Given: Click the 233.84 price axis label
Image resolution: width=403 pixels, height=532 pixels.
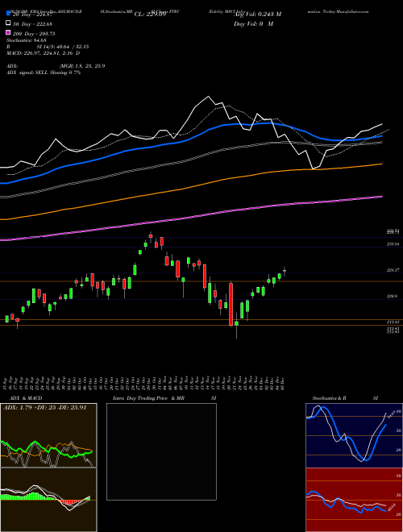Looking at the screenshot, I should coord(393,244).
